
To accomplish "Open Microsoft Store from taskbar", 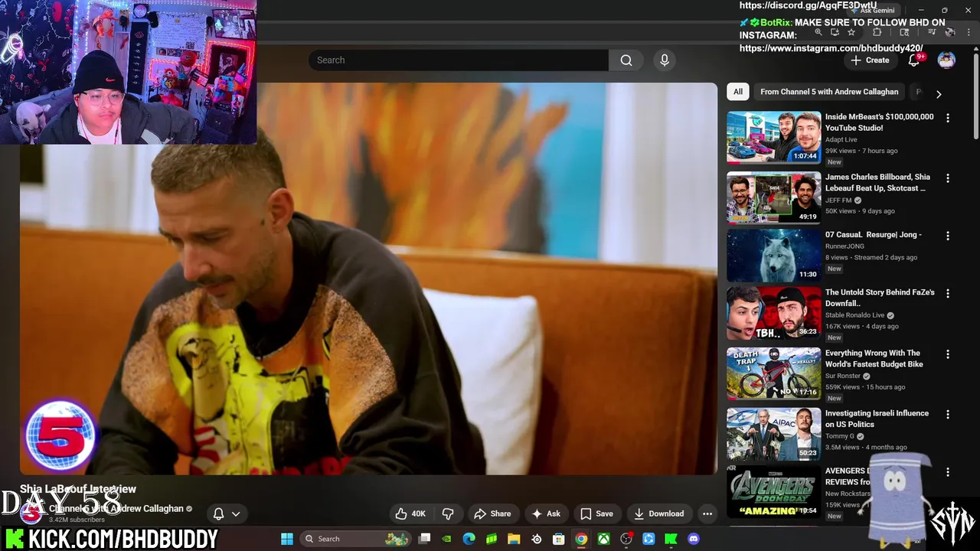I will click(559, 539).
